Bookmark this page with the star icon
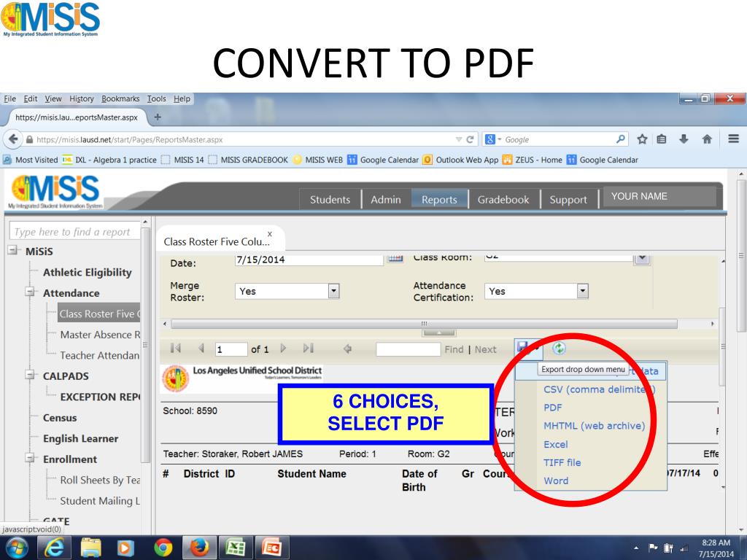The width and height of the screenshot is (747, 560). tap(642, 139)
